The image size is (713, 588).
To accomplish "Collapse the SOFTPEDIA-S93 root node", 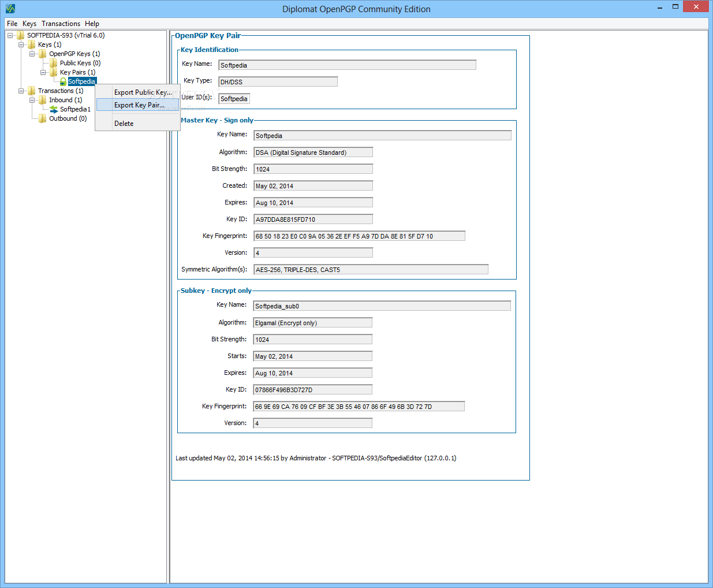I will point(10,35).
